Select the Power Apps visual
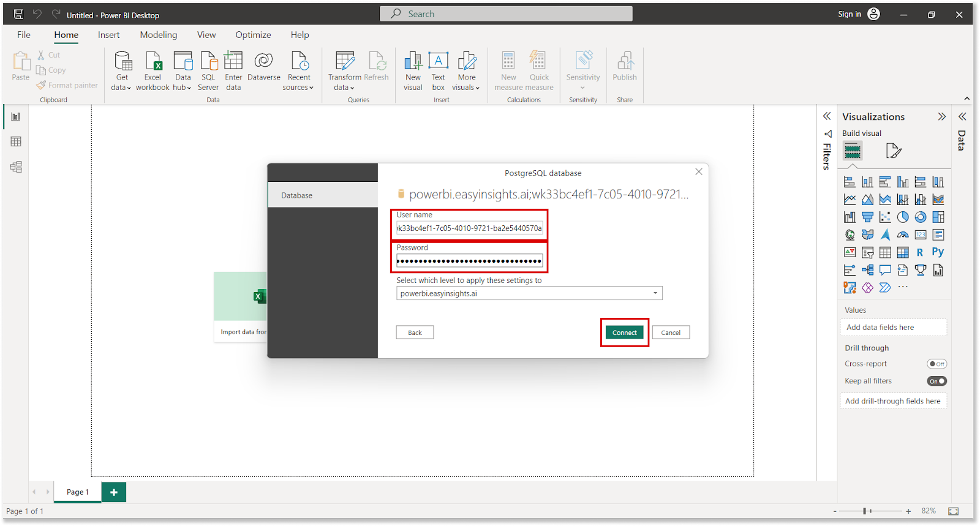This screenshot has width=980, height=526. [867, 288]
